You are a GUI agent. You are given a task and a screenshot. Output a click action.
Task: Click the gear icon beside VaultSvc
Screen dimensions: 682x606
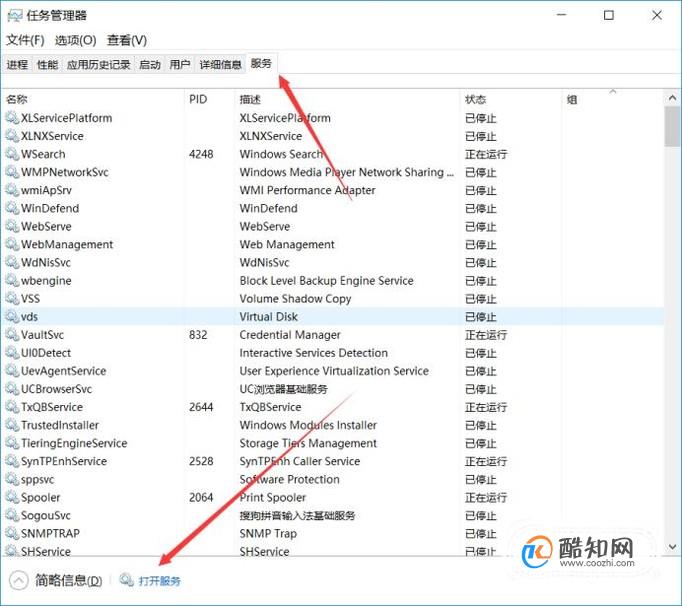point(12,334)
